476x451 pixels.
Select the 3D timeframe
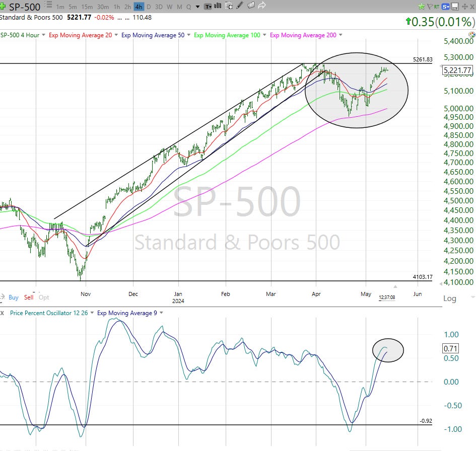pyautogui.click(x=159, y=7)
